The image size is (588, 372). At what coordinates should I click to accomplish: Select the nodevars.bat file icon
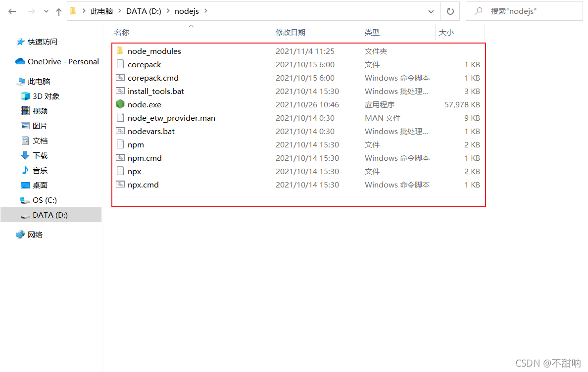coord(120,131)
